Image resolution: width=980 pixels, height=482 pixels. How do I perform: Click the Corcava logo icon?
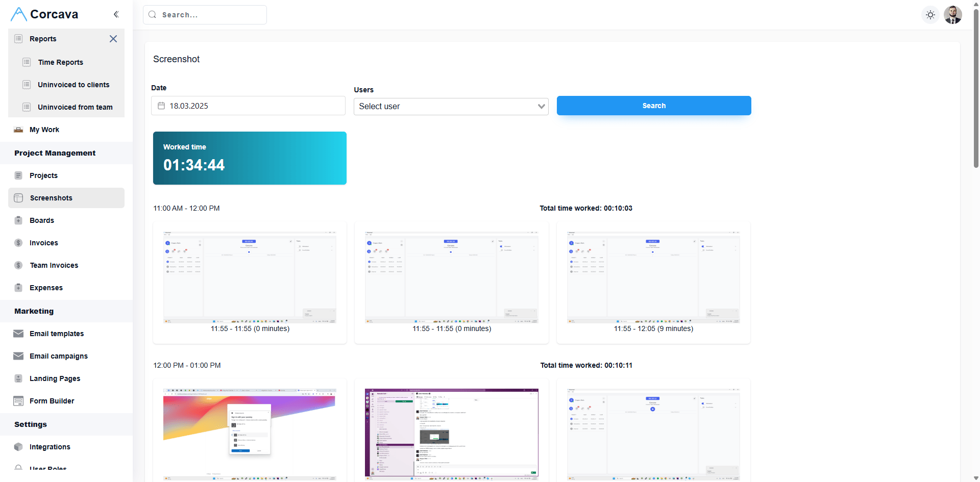(x=19, y=14)
